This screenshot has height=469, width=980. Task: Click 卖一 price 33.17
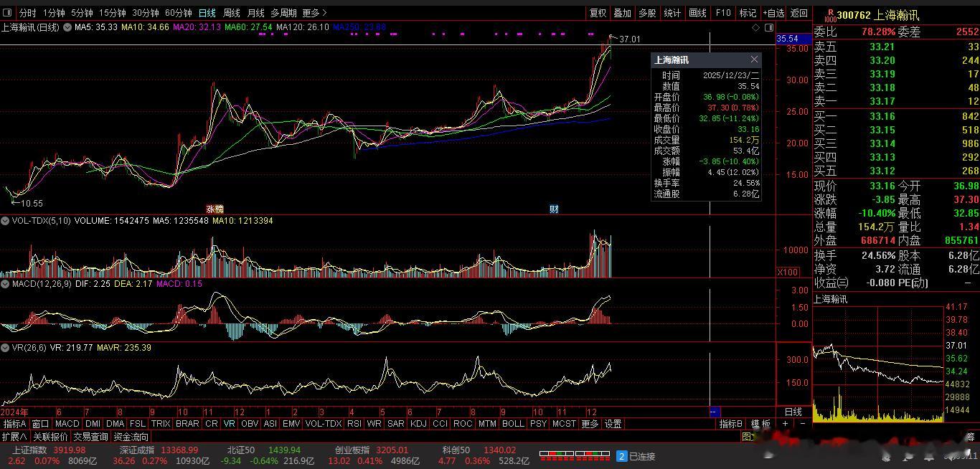[x=882, y=101]
